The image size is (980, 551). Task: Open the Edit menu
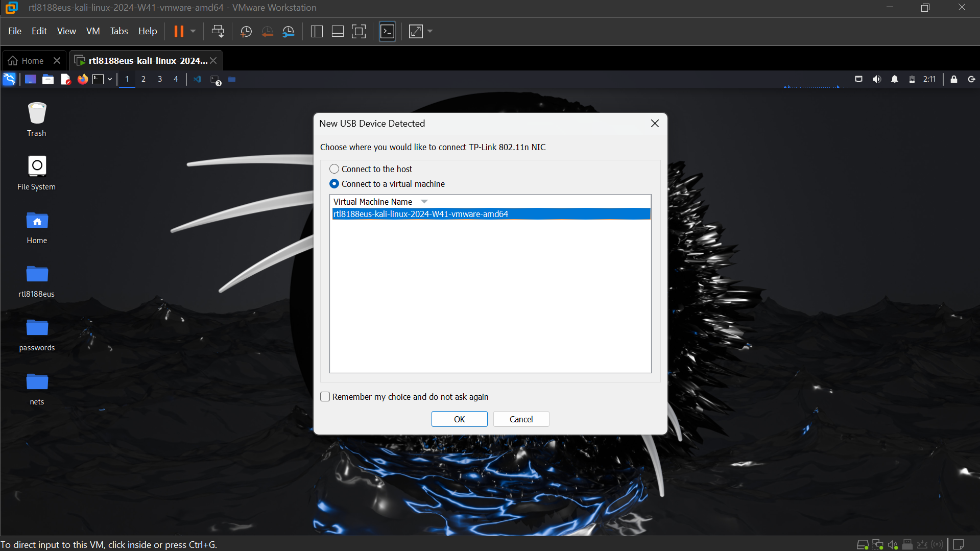[39, 31]
